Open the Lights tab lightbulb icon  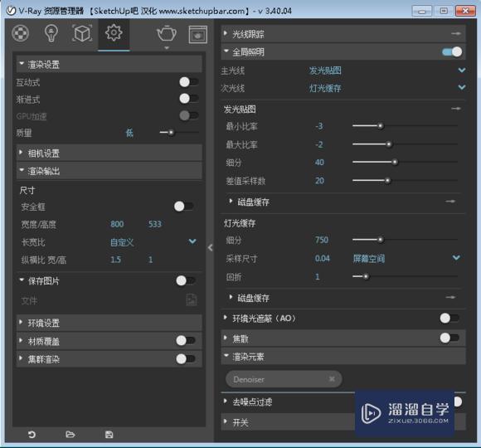click(x=51, y=33)
